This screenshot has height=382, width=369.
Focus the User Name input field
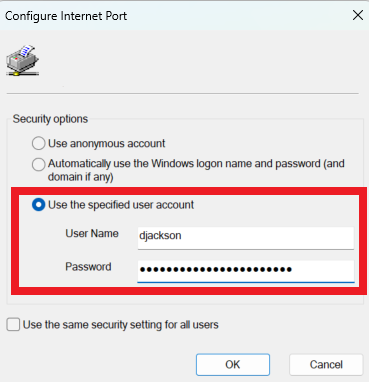click(246, 238)
